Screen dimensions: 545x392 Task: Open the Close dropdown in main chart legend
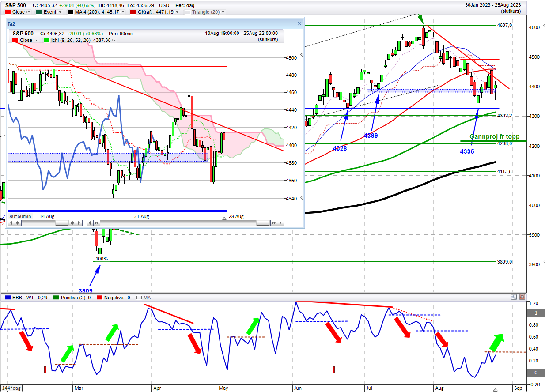tap(30, 12)
